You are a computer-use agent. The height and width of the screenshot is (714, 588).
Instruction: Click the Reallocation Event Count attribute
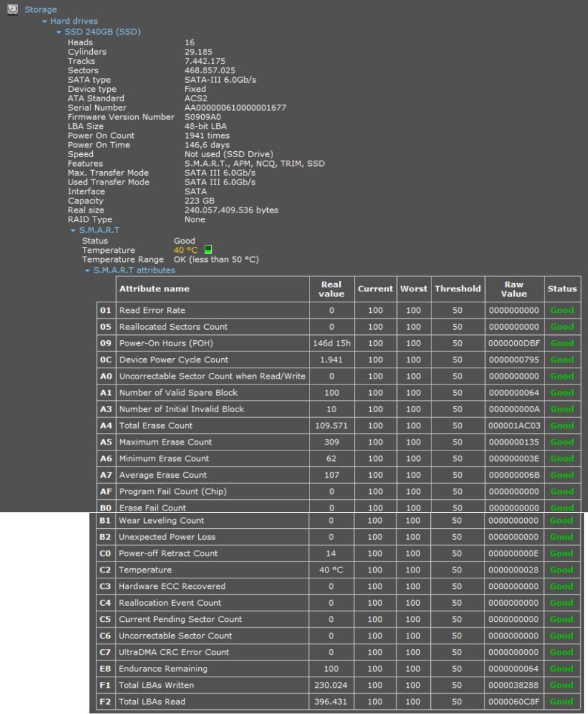[170, 603]
